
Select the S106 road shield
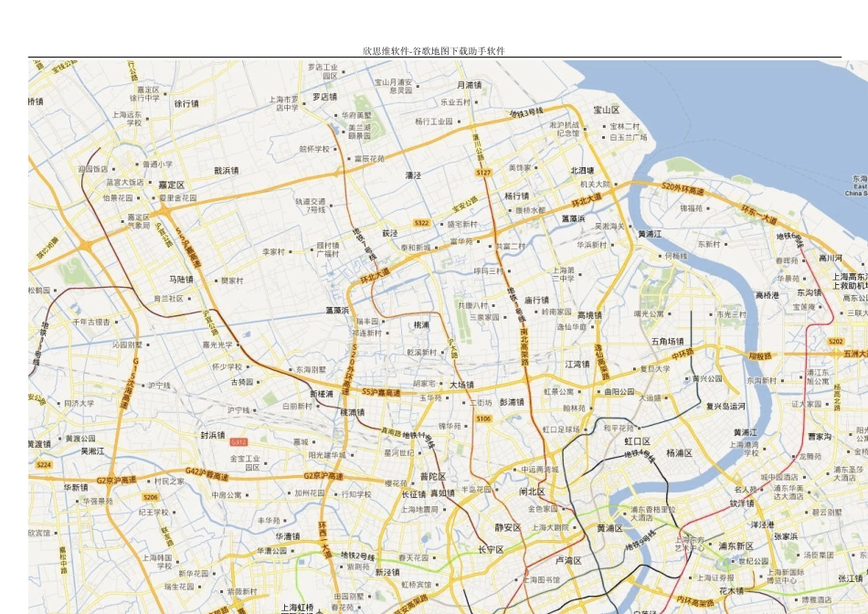[483, 418]
